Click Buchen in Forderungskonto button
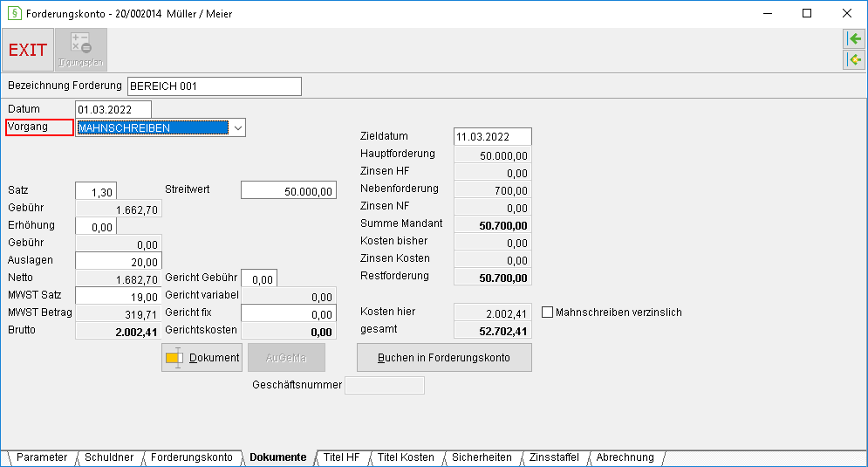The image size is (868, 467). 444,358
